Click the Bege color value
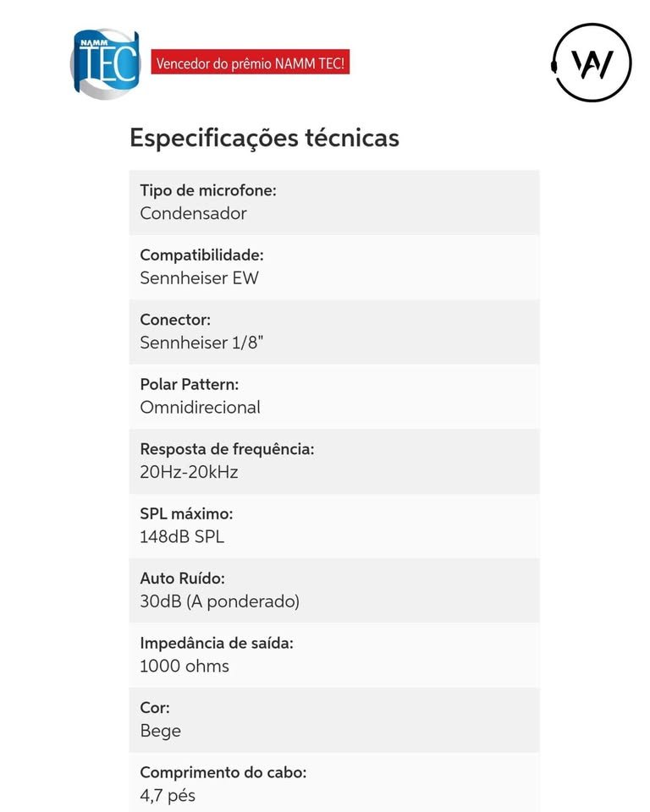Screen dimensions: 650x812 (160, 731)
